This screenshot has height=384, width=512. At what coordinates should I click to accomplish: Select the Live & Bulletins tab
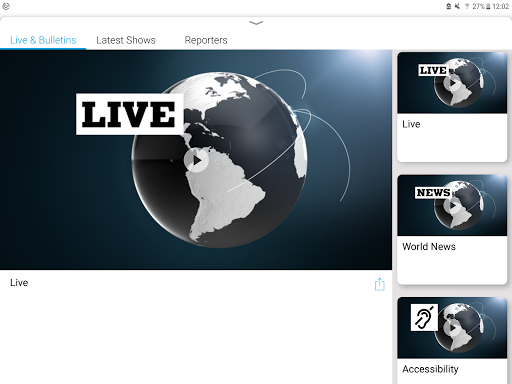[43, 40]
